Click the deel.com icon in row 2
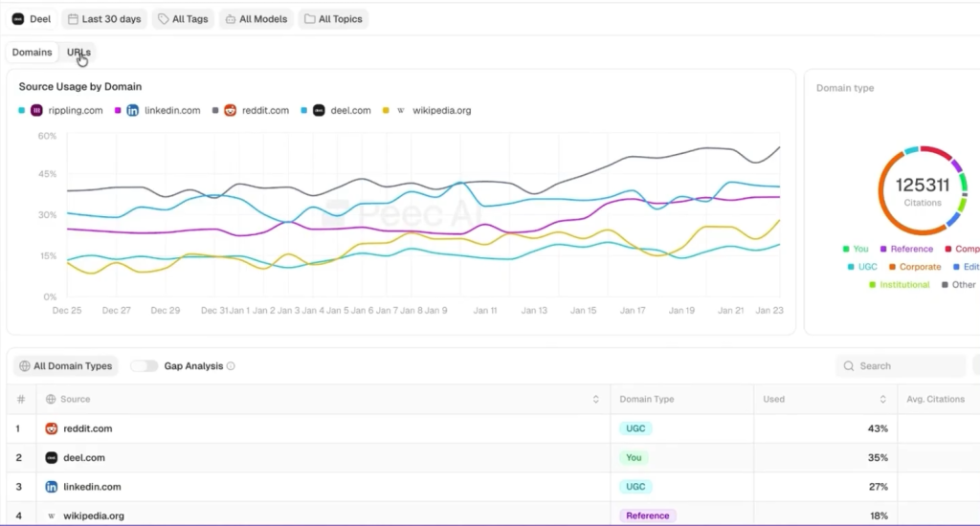 (x=52, y=458)
